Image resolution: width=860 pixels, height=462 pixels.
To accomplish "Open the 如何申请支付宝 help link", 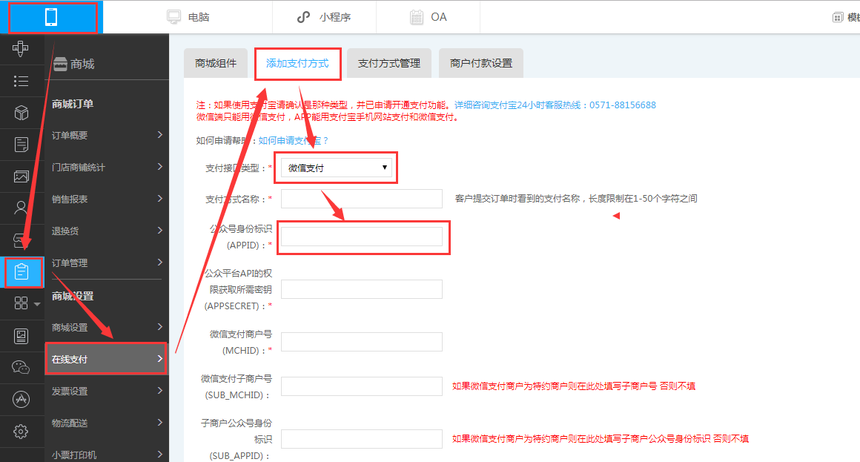I will [x=293, y=140].
